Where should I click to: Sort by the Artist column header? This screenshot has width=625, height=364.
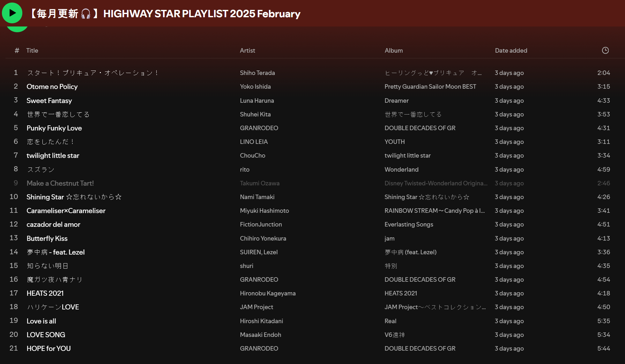247,50
